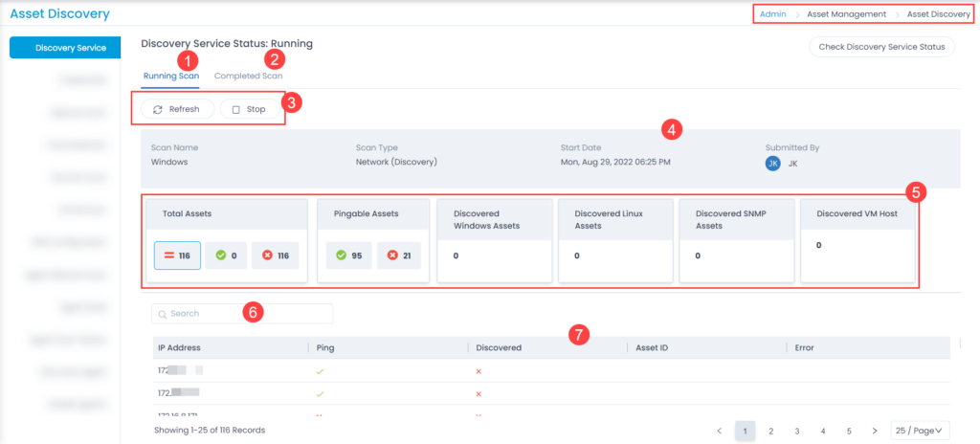Click the Refresh button icon
This screenshot has width=980, height=444.
click(158, 109)
